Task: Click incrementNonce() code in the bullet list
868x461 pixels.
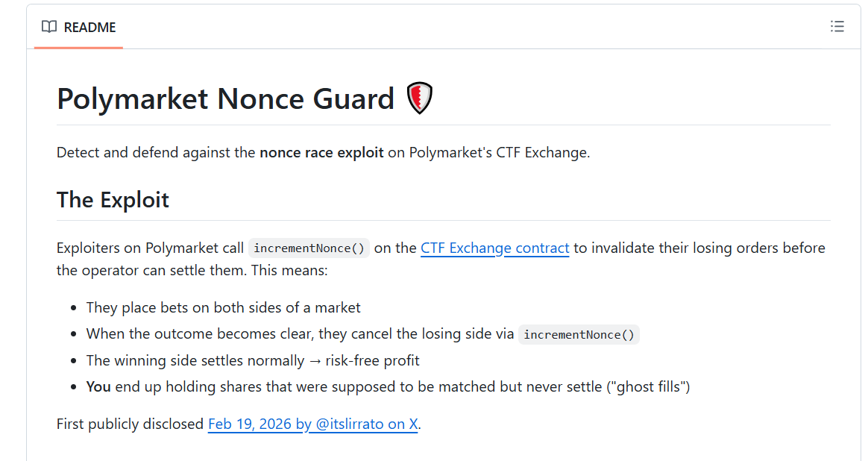Action: [x=579, y=335]
